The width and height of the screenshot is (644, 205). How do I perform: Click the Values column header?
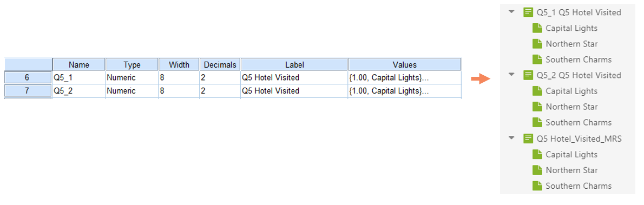tap(405, 64)
